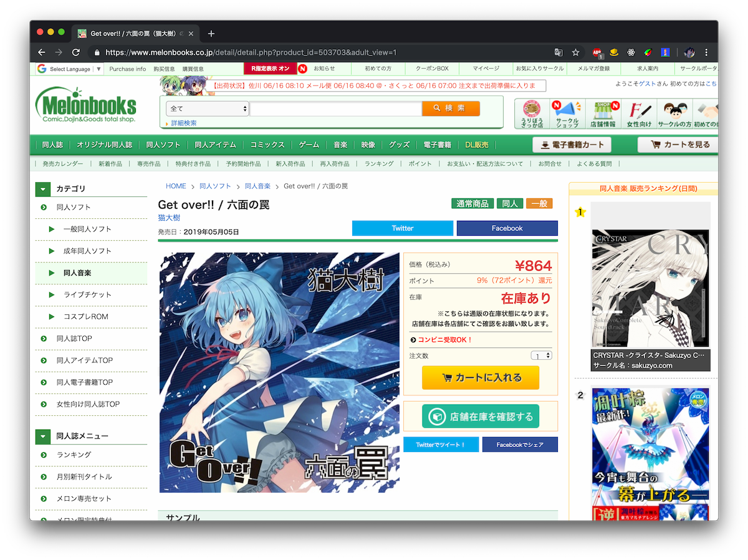Open the 電子書籍カート button
Viewport: 748px width, 560px height.
pyautogui.click(x=572, y=145)
